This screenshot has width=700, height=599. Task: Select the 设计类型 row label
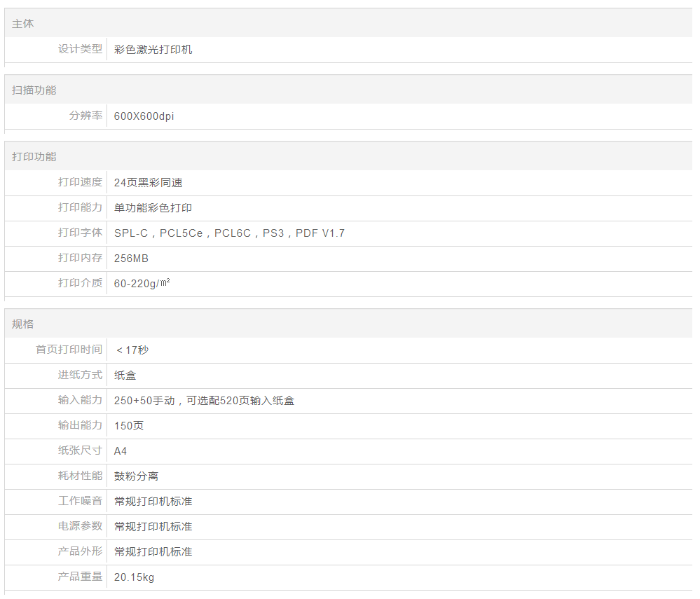[80, 49]
